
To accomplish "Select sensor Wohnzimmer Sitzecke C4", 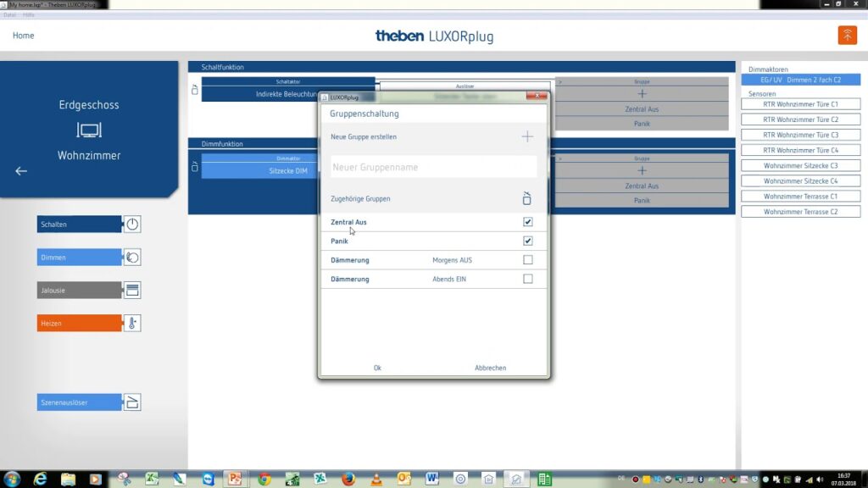I will (800, 181).
